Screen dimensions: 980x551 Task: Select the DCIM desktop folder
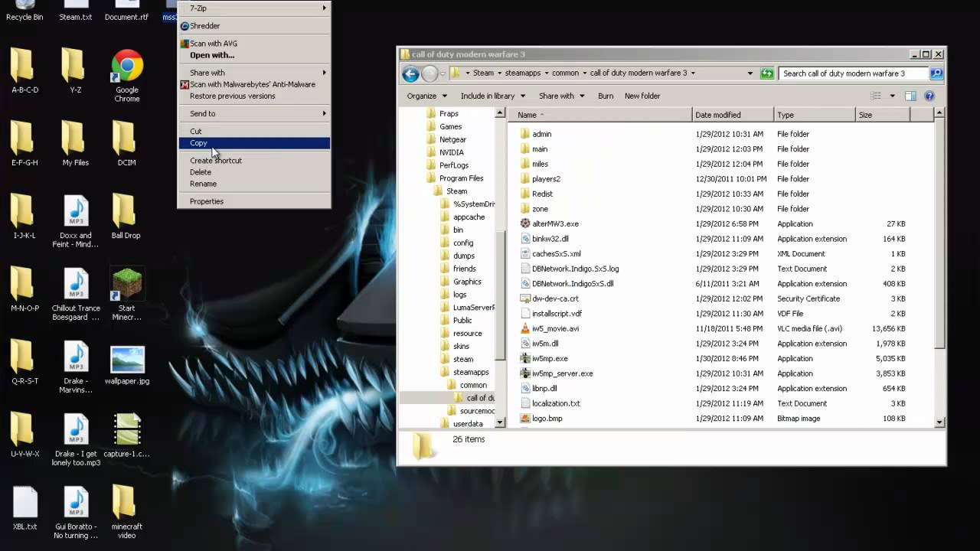126,144
